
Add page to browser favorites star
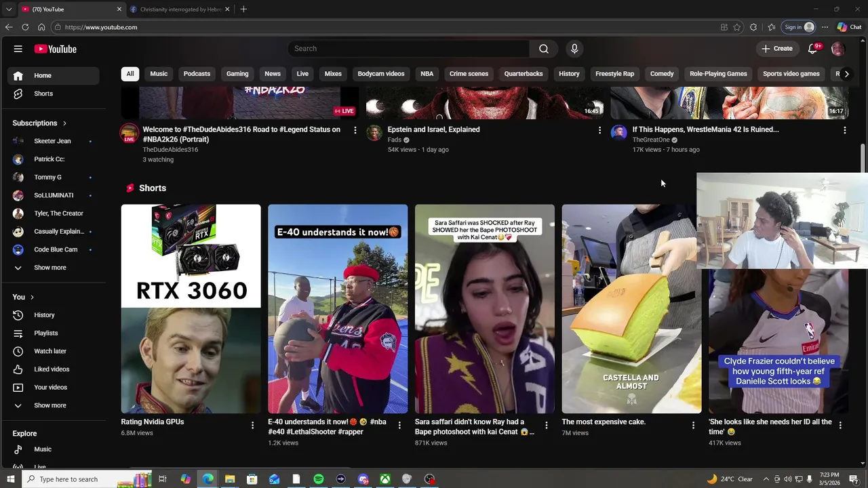(x=737, y=27)
